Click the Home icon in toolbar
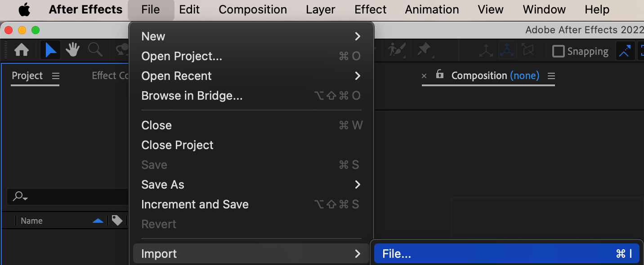644x265 pixels. [x=22, y=50]
